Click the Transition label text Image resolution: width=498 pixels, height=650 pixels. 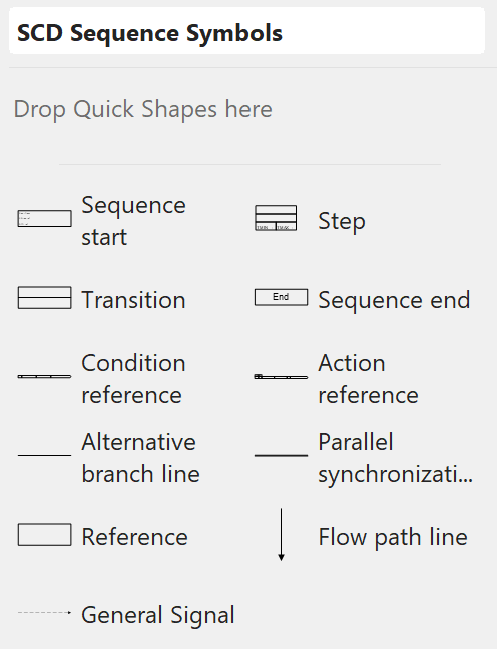134,300
